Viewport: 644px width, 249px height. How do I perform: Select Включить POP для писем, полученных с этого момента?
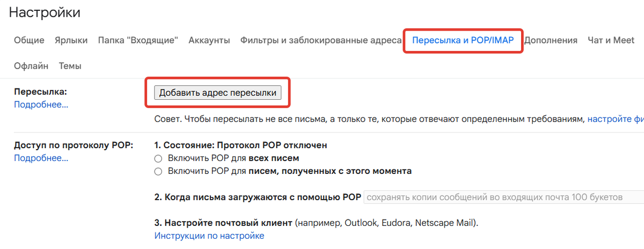pyautogui.click(x=158, y=172)
